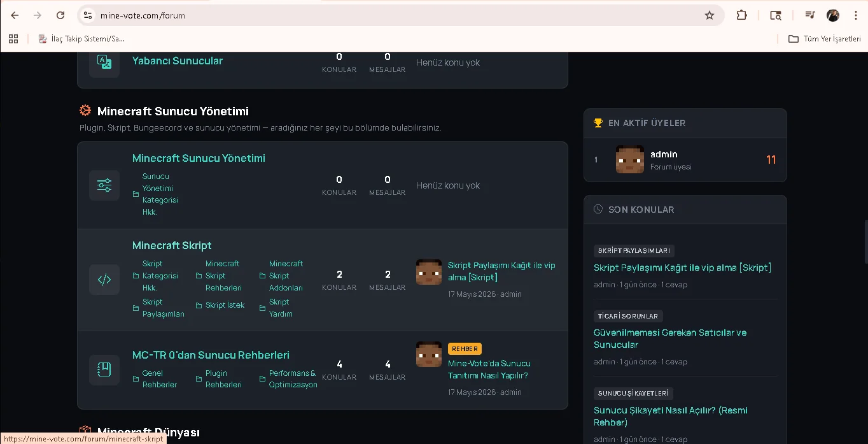Open last post Skript Paylaşımı Kağıt ile vip alma
This screenshot has width=868, height=444.
(501, 271)
